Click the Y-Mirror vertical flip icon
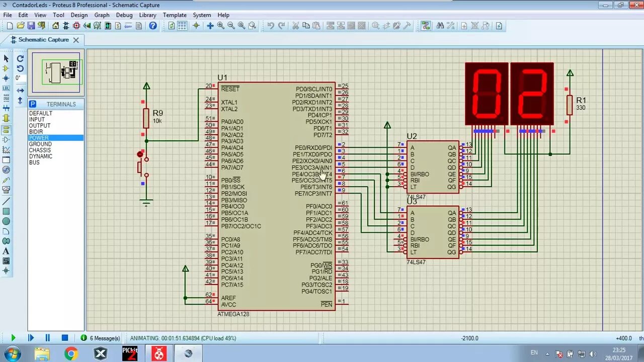644x362 pixels. pyautogui.click(x=20, y=101)
